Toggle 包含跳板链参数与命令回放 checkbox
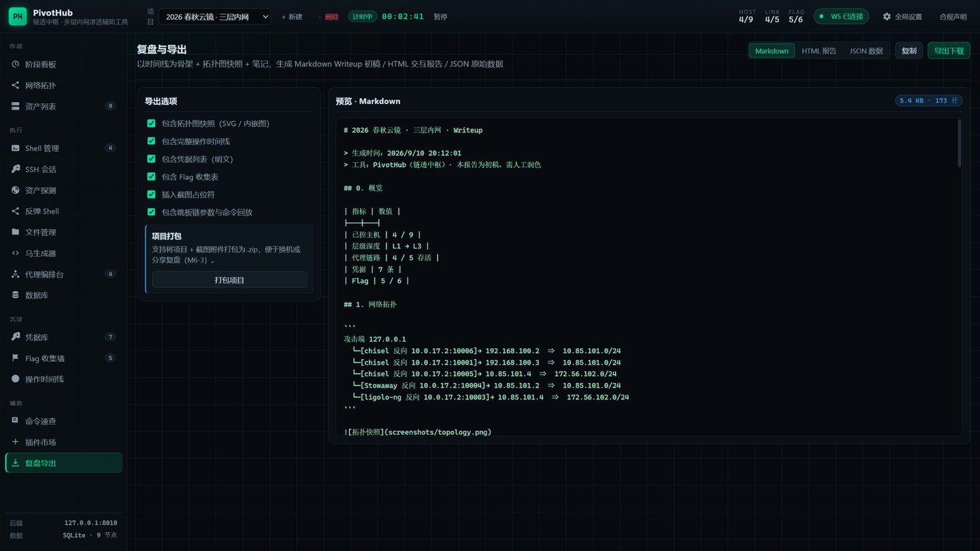The height and width of the screenshot is (551, 980). (151, 212)
